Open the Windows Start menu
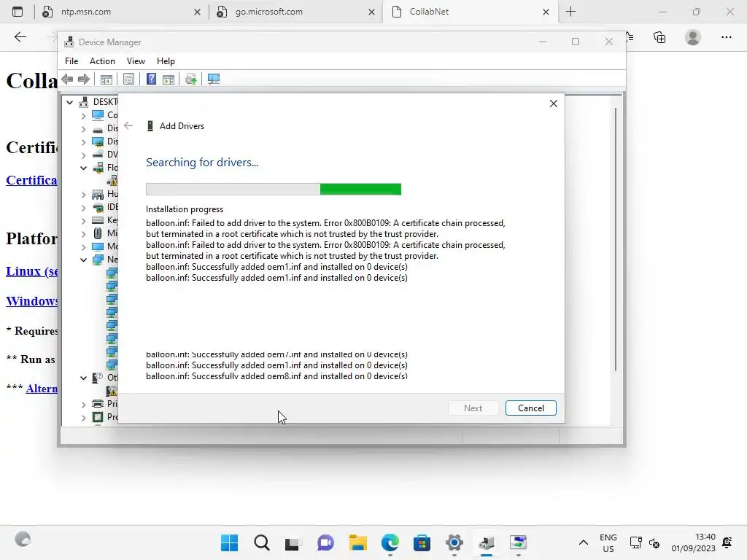This screenshot has height=560, width=747. 229,542
